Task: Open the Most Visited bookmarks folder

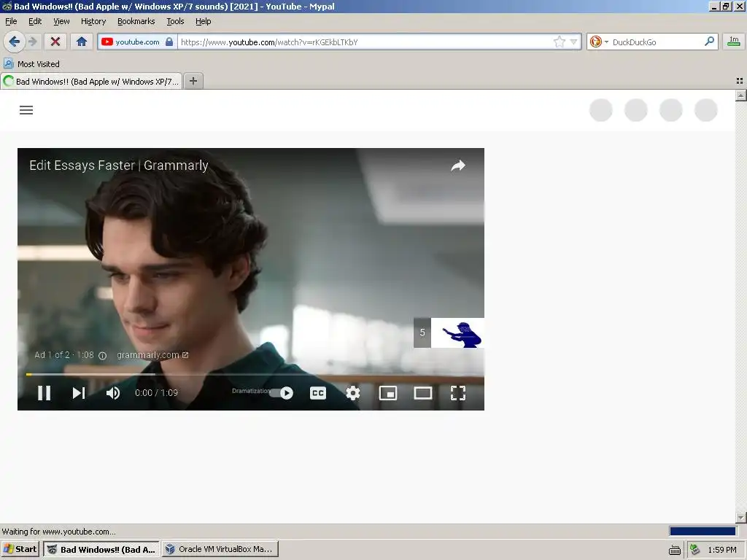Action: 32,64
